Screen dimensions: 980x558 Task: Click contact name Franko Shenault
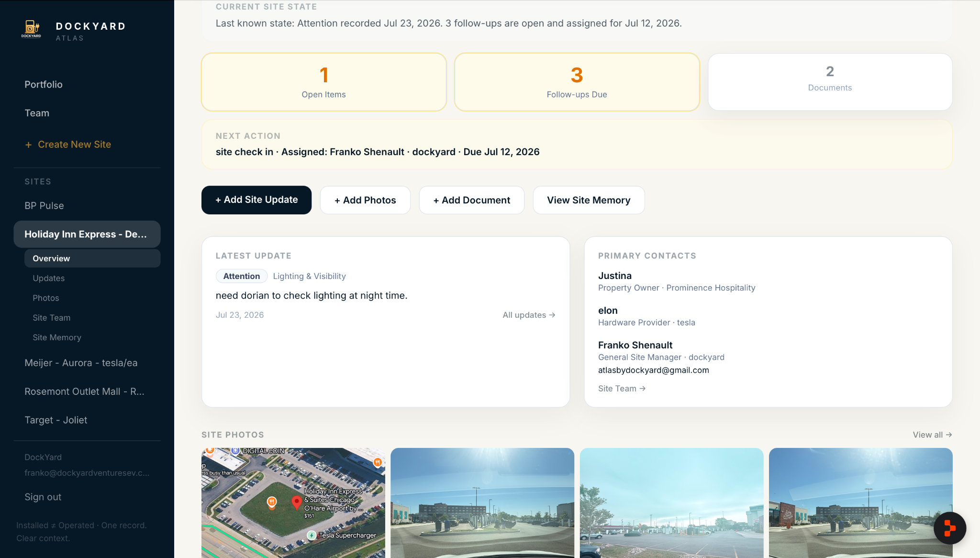[x=635, y=345]
